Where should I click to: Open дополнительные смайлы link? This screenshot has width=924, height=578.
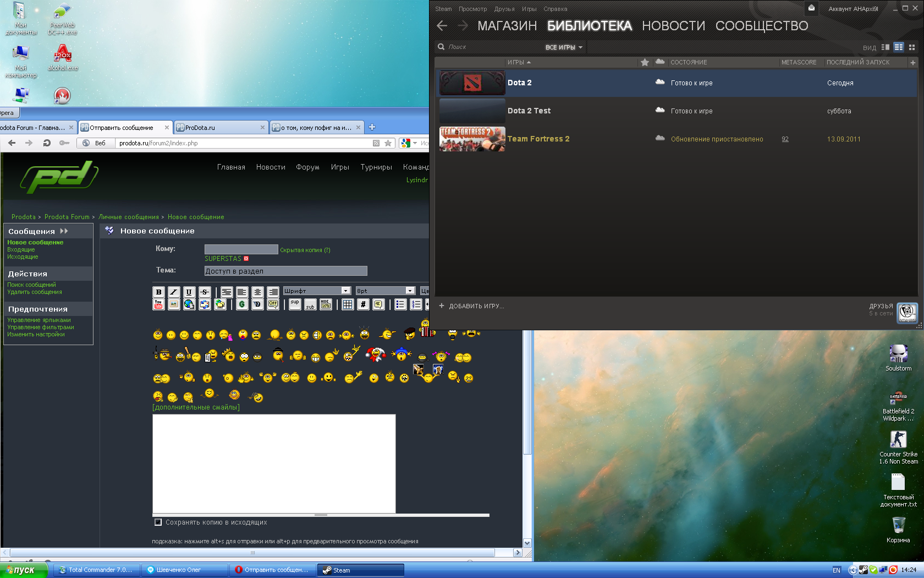coord(196,407)
